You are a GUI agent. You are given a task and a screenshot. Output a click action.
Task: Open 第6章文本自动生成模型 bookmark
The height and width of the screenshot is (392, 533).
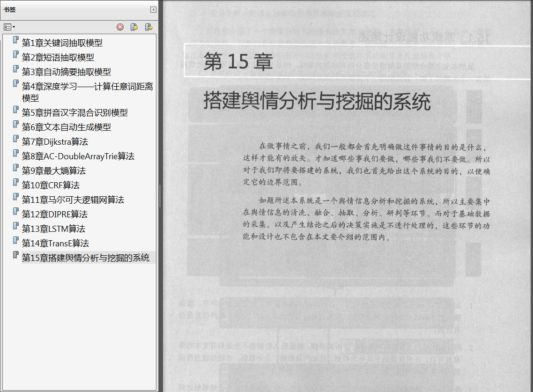point(67,127)
